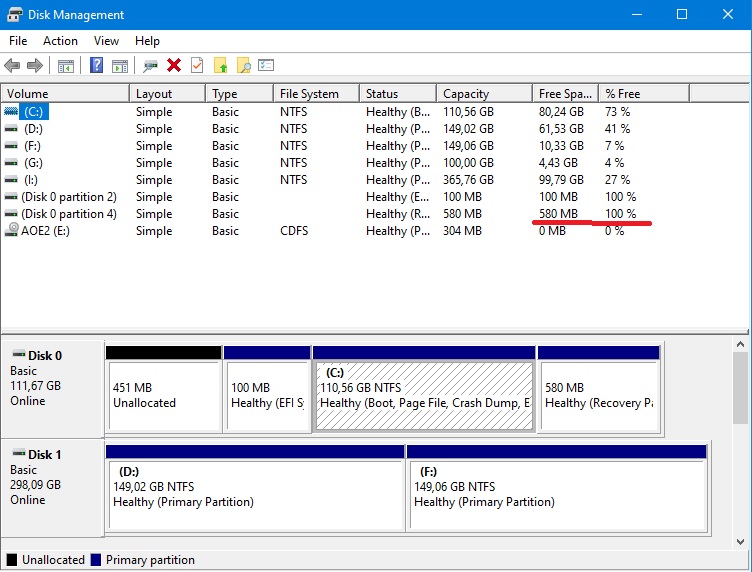Sort by Capacity column header
The height and width of the screenshot is (572, 752).
(x=466, y=94)
